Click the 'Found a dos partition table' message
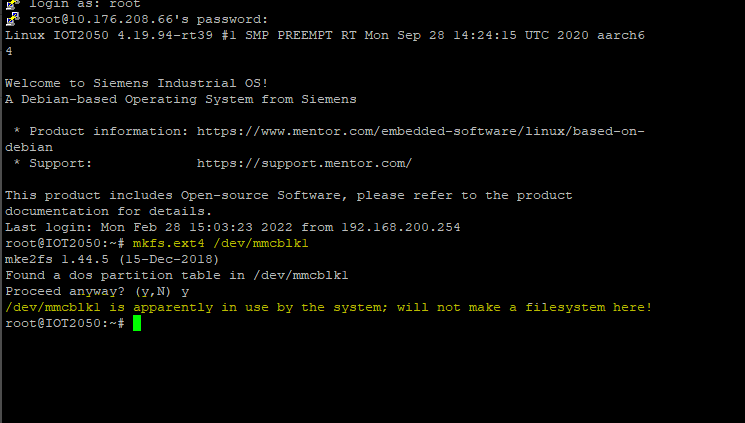 tap(176, 275)
